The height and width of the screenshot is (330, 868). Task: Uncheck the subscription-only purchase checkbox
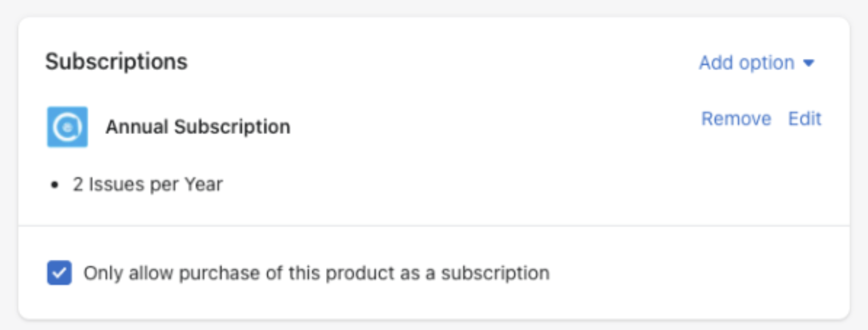point(59,272)
